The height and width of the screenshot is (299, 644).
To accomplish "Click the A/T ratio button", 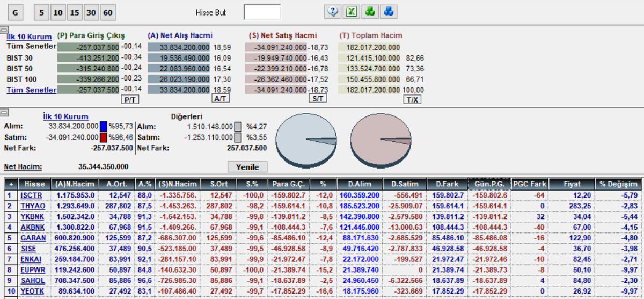I will [x=220, y=99].
